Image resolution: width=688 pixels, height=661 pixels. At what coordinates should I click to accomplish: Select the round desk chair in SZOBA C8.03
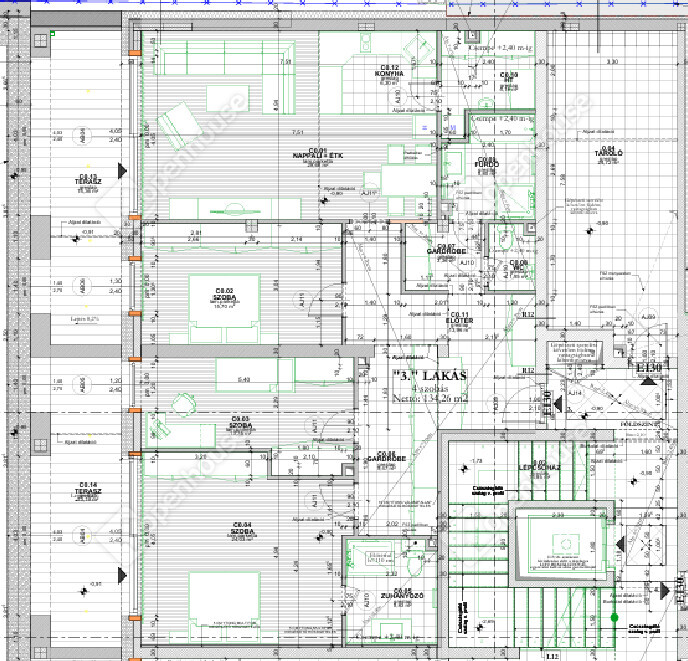[x=181, y=402]
